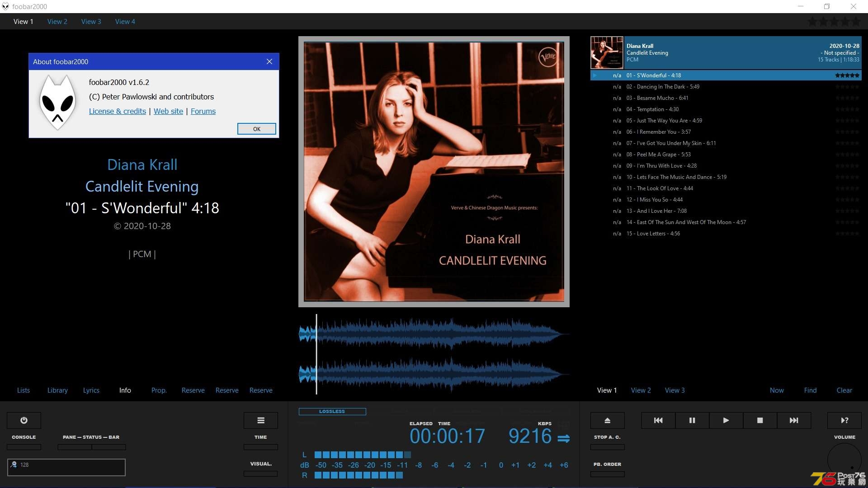Open the Web site link

[169, 111]
